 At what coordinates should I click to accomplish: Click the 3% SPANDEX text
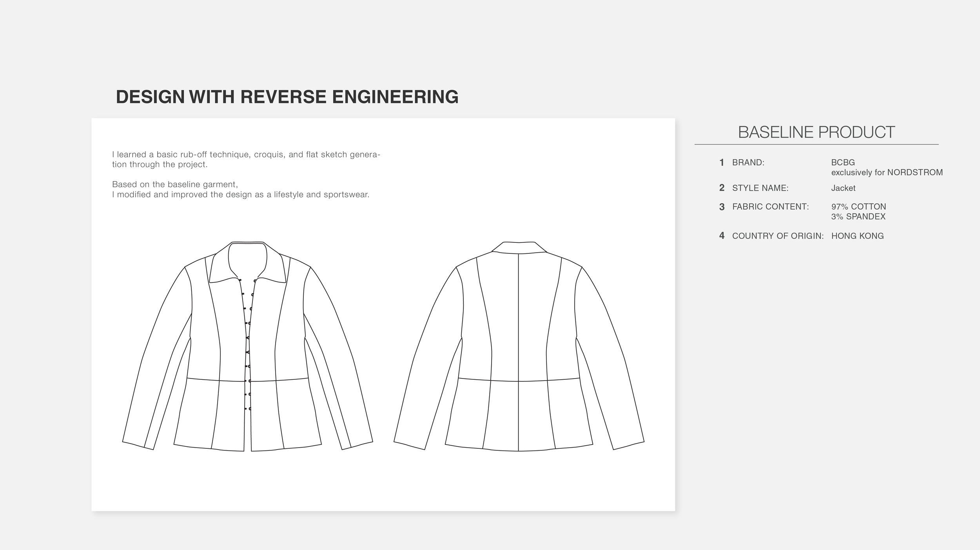858,217
